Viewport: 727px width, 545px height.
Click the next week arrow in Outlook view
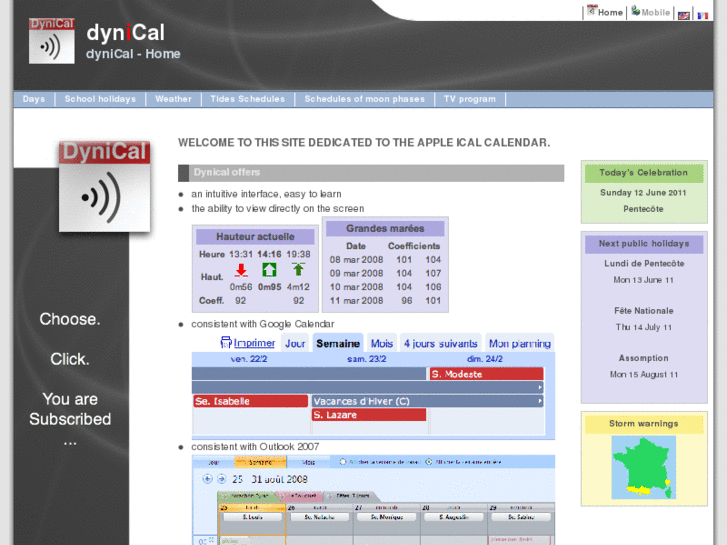pyautogui.click(x=221, y=479)
